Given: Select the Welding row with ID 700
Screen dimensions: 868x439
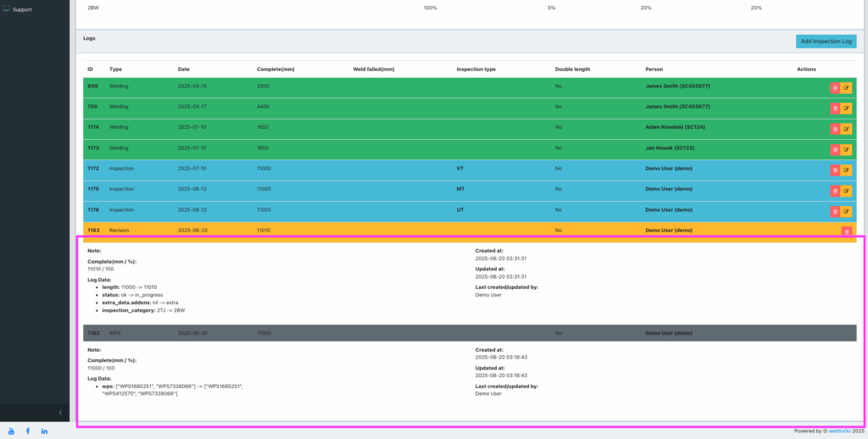Looking at the screenshot, I should click(x=470, y=108).
